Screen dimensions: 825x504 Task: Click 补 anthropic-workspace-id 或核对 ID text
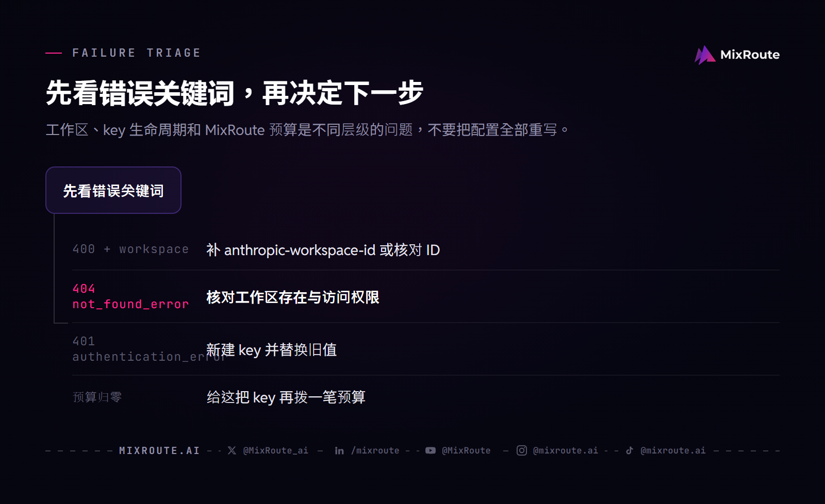pyautogui.click(x=323, y=250)
